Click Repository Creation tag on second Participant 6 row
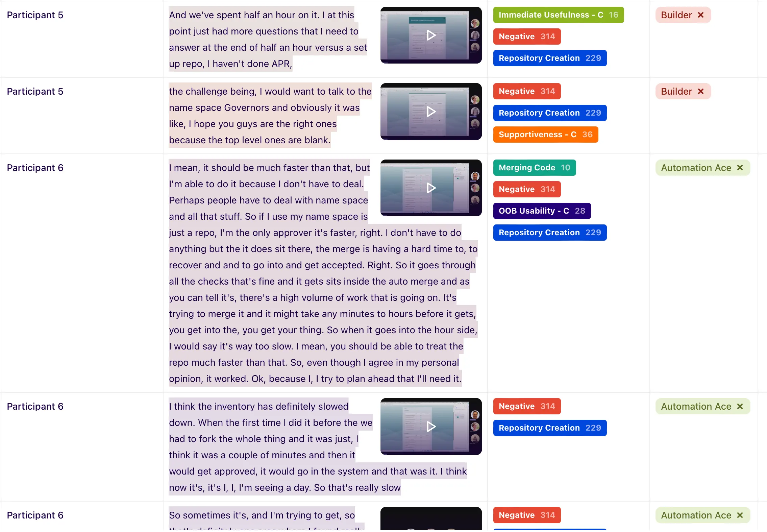The width and height of the screenshot is (767, 532). pos(551,427)
